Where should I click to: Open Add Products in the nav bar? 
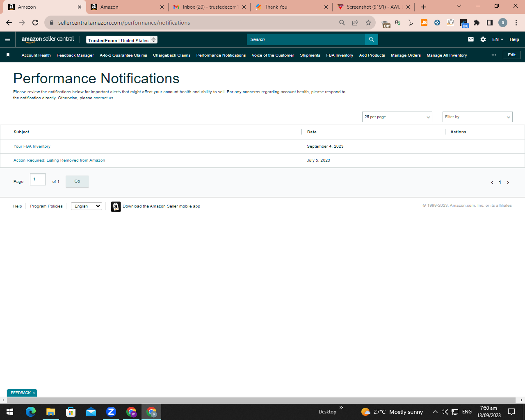click(372, 55)
